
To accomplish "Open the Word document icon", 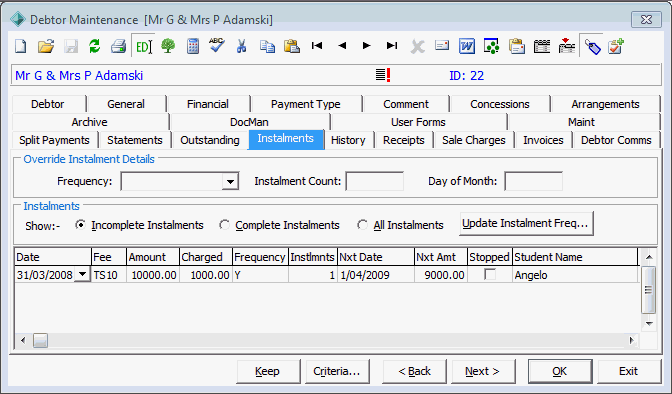I will pyautogui.click(x=467, y=46).
